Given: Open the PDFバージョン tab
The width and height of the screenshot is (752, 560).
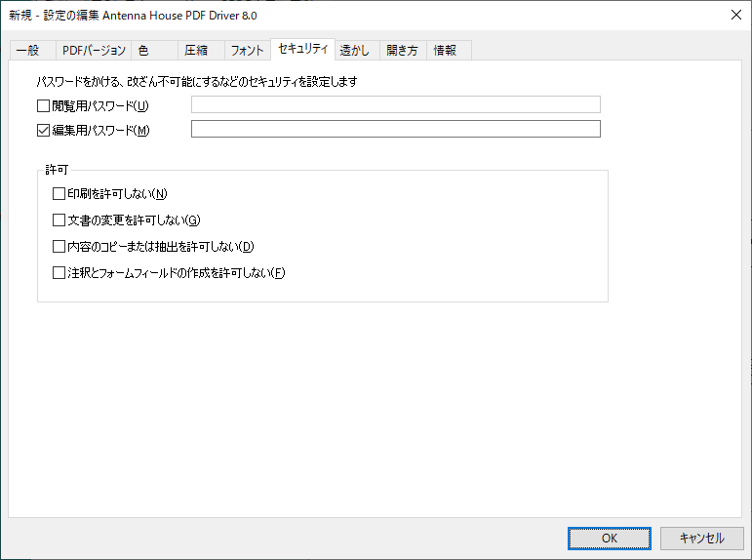Looking at the screenshot, I should (94, 51).
